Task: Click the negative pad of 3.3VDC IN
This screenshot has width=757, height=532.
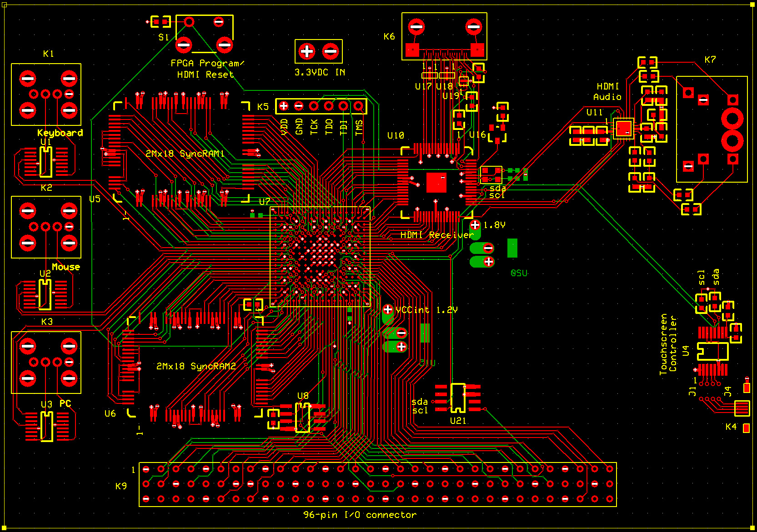Action: [x=331, y=51]
